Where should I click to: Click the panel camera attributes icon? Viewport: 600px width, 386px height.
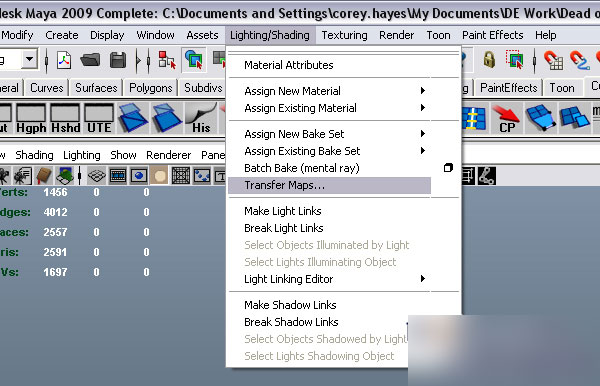coord(23,176)
